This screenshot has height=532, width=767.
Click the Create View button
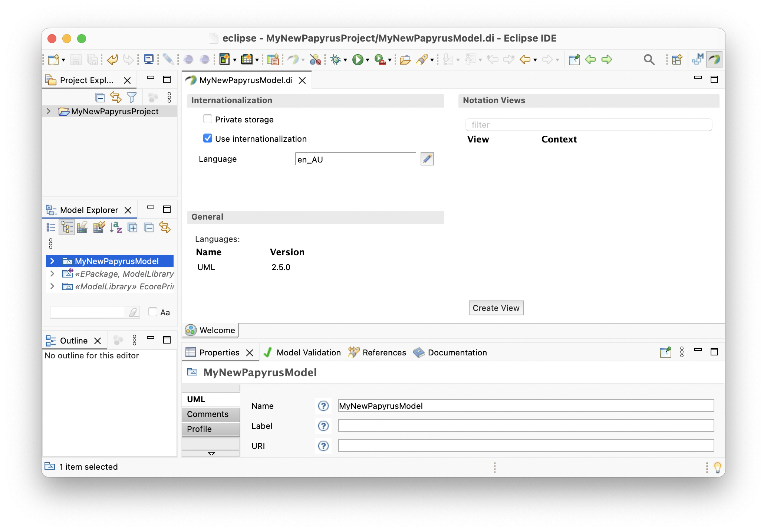(496, 308)
